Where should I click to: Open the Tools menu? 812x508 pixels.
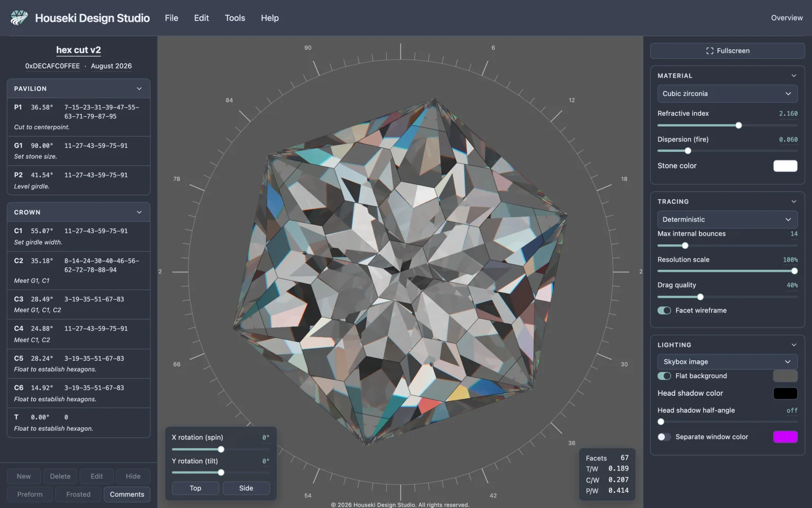tap(235, 18)
